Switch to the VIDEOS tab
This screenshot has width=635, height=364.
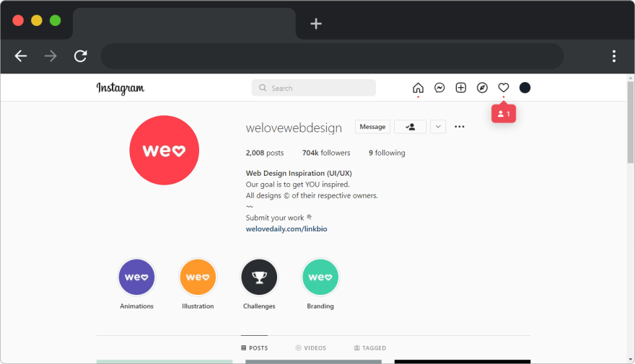310,348
